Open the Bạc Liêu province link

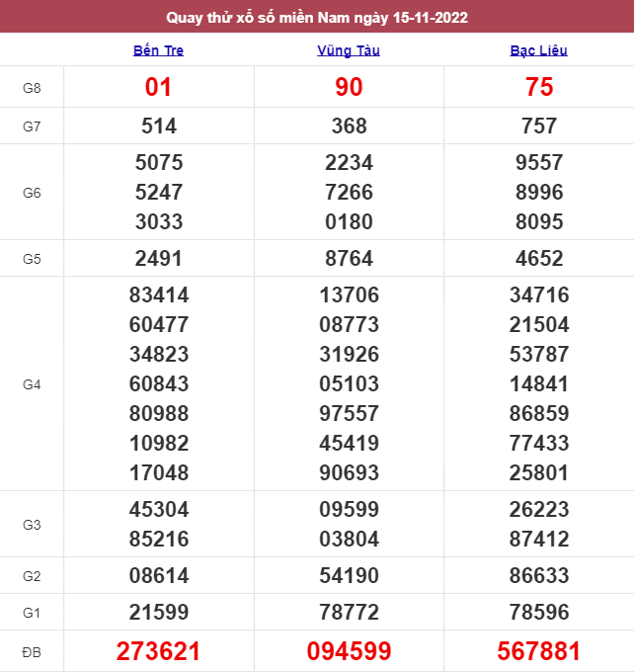click(x=539, y=50)
